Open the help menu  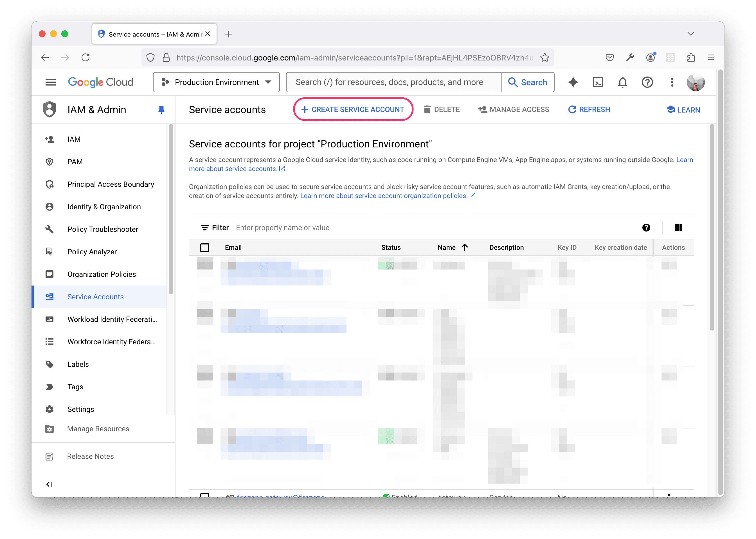coord(647,82)
